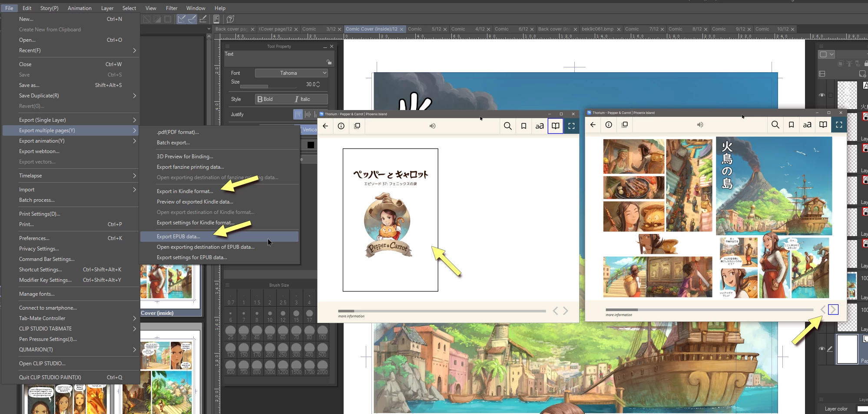Select brush size preset 30
The height and width of the screenshot is (414, 868).
point(244,332)
